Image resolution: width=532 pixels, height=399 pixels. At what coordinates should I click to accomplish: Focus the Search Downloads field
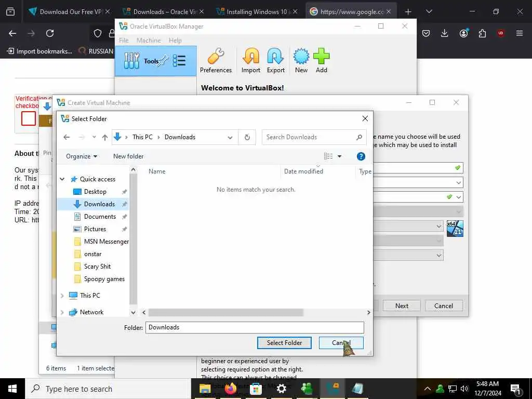tap(309, 137)
